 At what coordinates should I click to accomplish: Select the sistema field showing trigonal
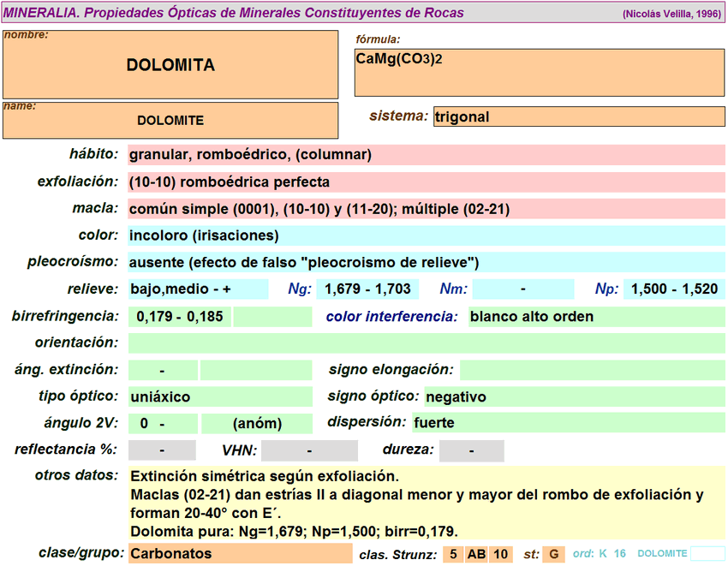[579, 117]
